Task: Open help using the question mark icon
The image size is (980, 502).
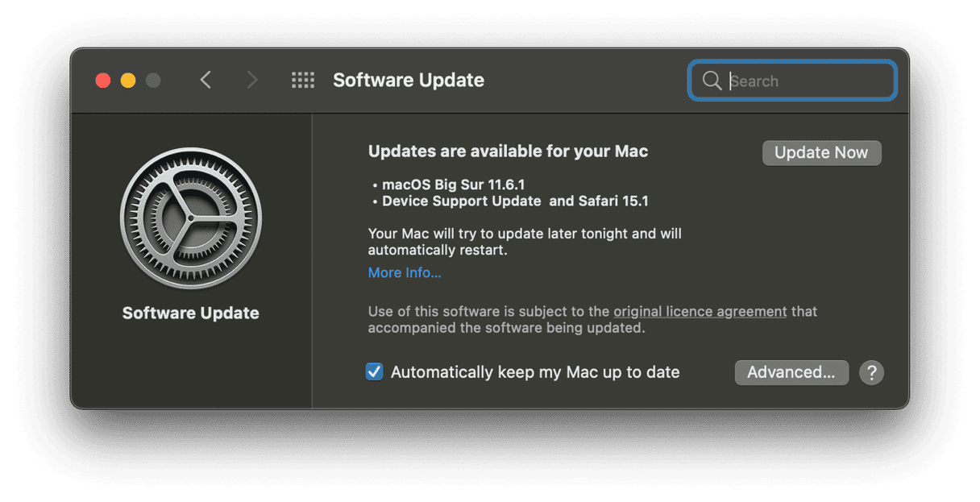Action: (x=871, y=372)
